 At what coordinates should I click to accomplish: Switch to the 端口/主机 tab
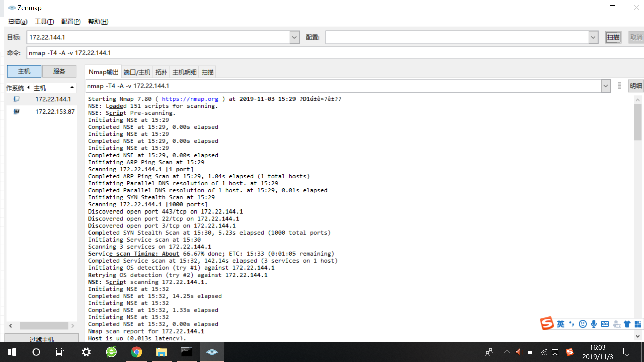137,72
